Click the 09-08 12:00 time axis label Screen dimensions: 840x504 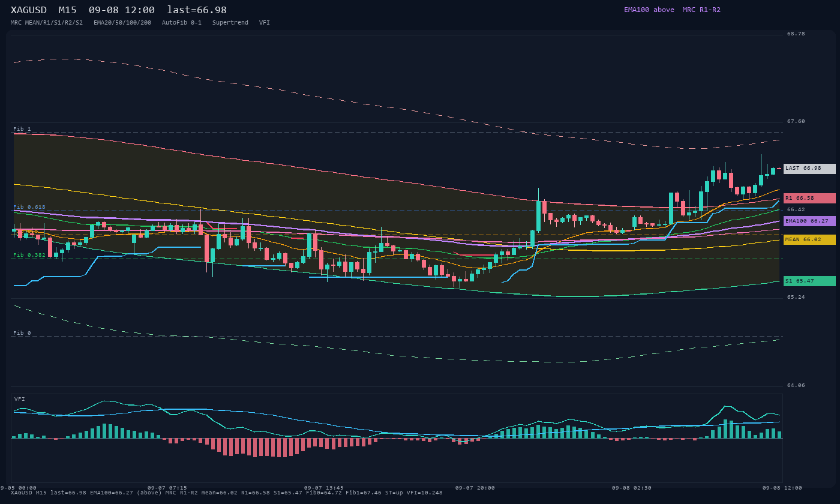[x=782, y=488]
